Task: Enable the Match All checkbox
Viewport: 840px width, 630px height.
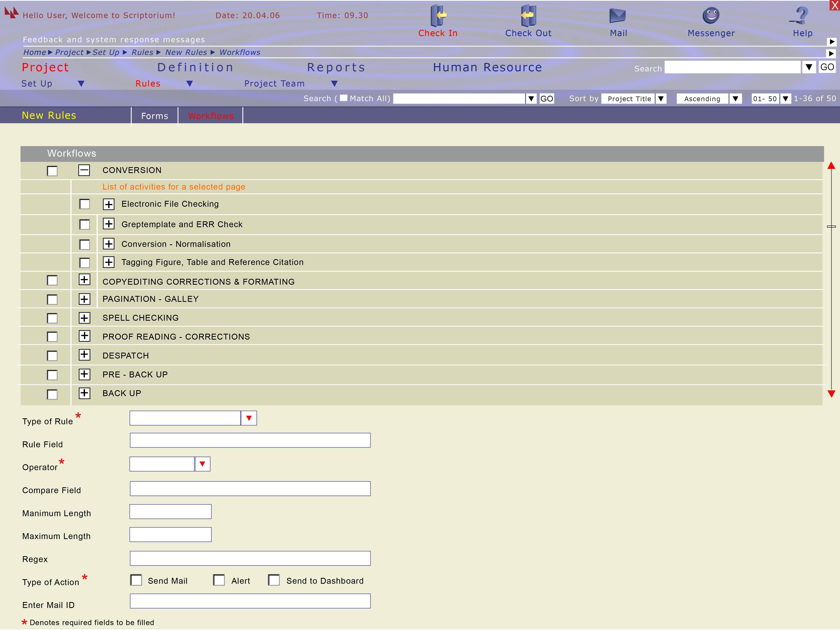Action: pyautogui.click(x=343, y=98)
